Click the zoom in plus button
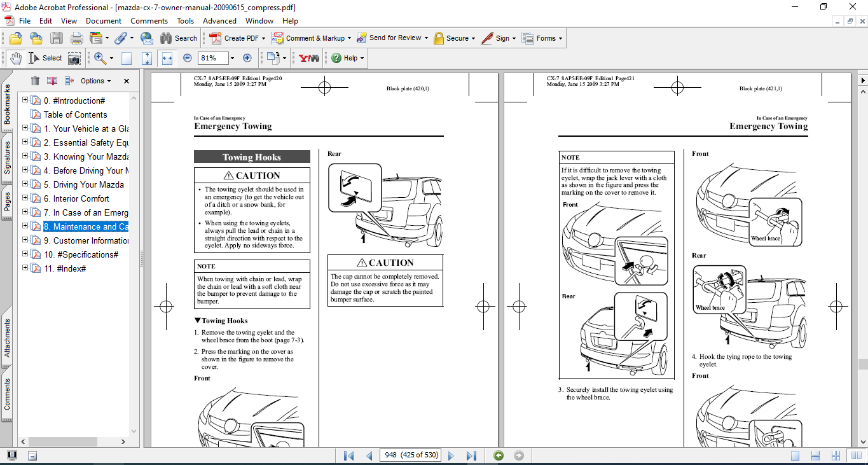 coord(247,58)
